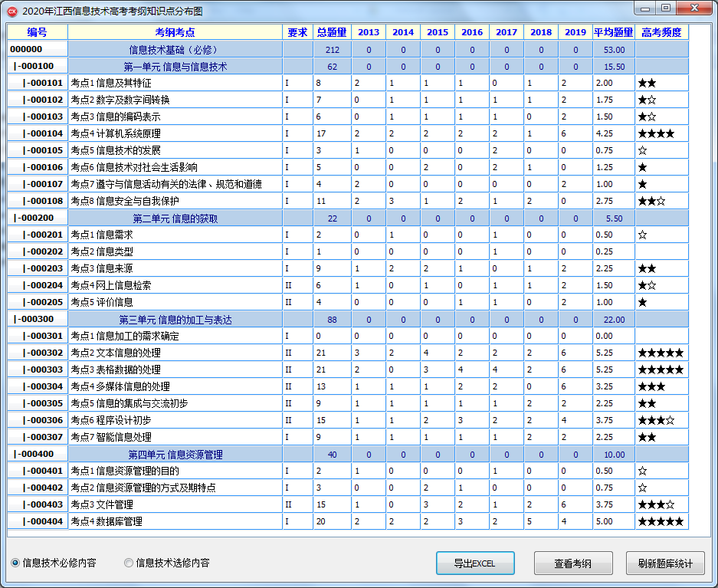Click the 查看考纲 button
The height and width of the screenshot is (588, 718).
pos(573,563)
